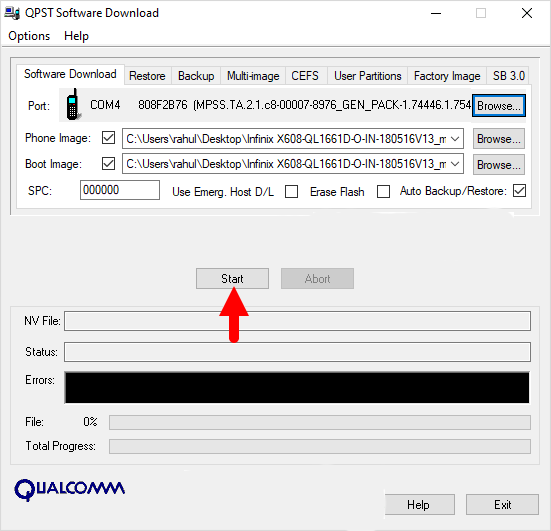Viewport: 551px width, 531px height.
Task: Open the Options menu
Action: [29, 36]
